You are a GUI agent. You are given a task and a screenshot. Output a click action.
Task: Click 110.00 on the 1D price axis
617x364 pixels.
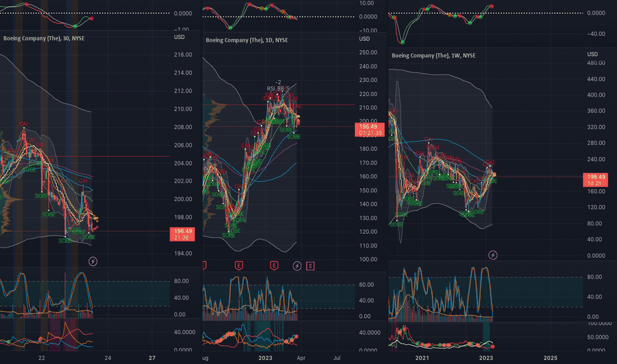[368, 246]
